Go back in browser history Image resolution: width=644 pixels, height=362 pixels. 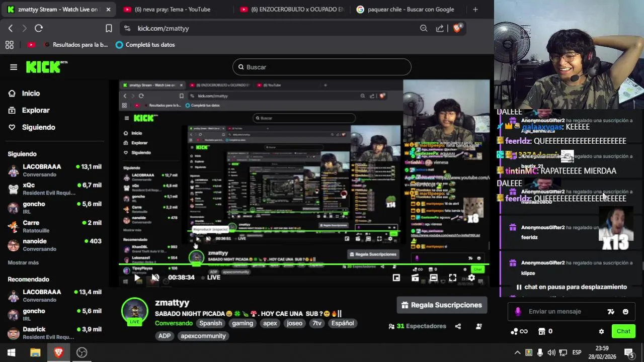[x=11, y=29]
